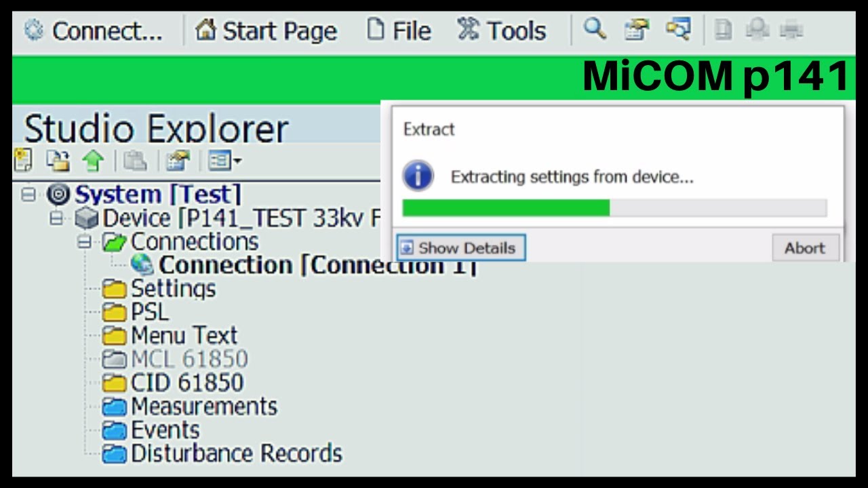Screen dimensions: 868x488
Task: Select the System [Test] tree item
Action: (x=157, y=195)
